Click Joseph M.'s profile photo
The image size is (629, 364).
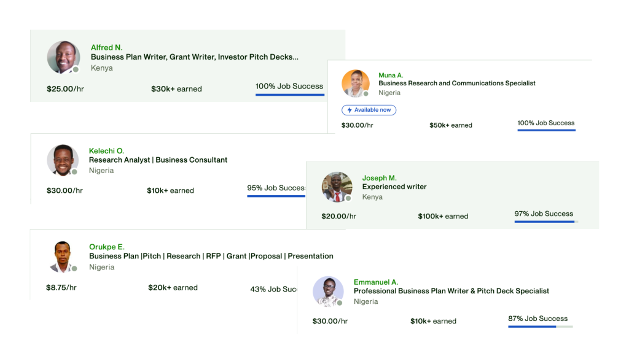[x=337, y=187]
